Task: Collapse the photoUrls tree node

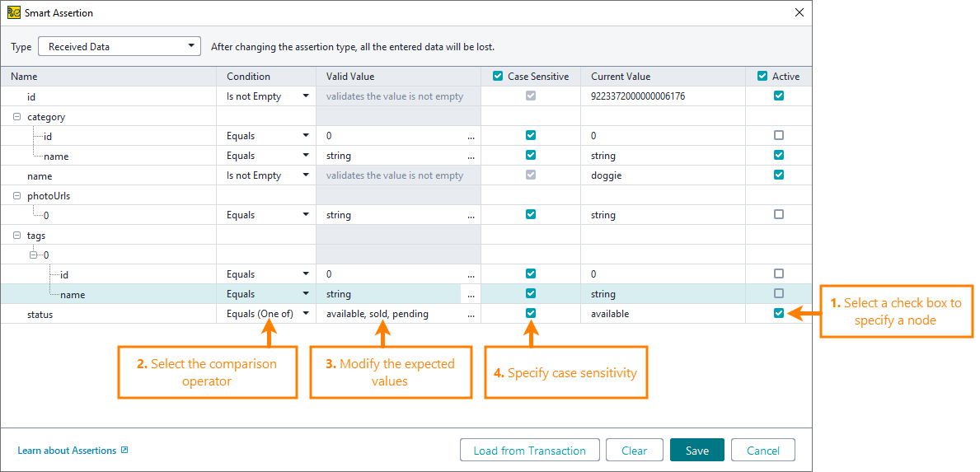Action: coord(16,195)
